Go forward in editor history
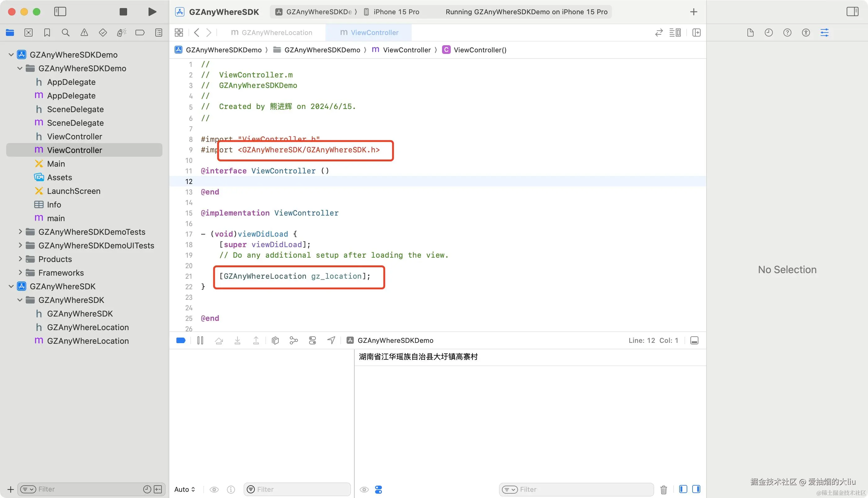The width and height of the screenshot is (868, 498). (208, 33)
